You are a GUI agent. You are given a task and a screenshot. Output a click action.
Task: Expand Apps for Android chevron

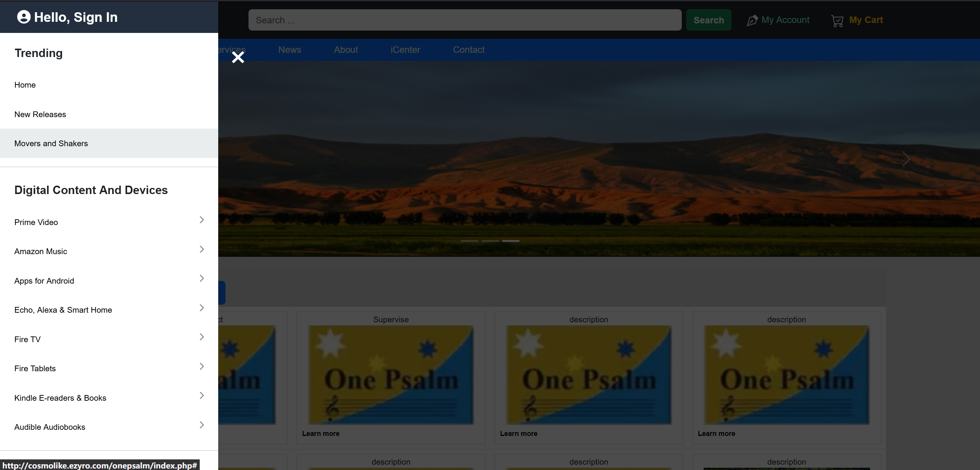[202, 278]
